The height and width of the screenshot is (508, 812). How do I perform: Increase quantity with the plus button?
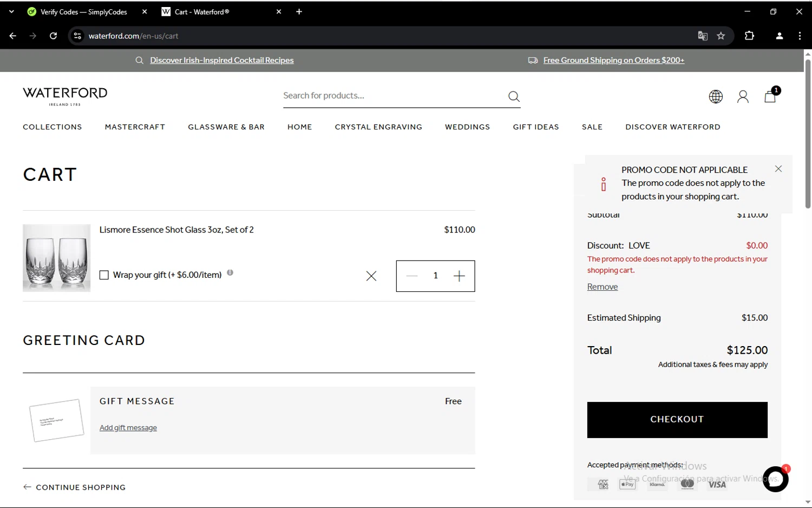click(459, 276)
